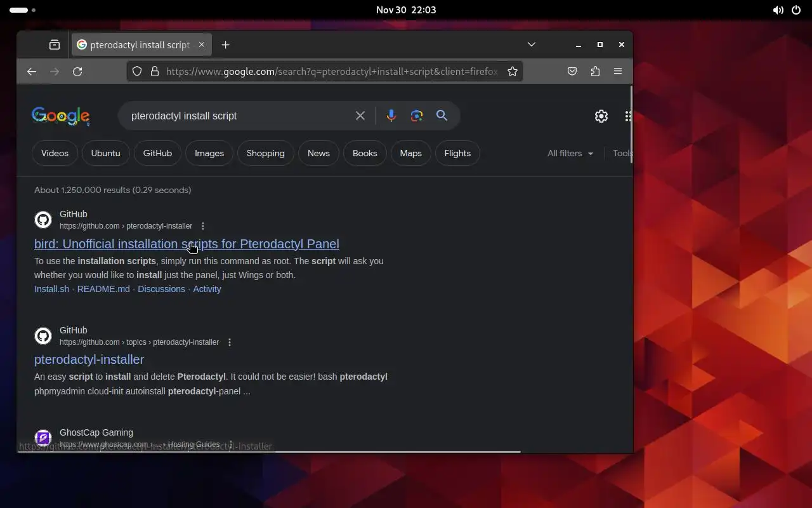
Task: Open the Activity sitelink
Action: [207, 289]
